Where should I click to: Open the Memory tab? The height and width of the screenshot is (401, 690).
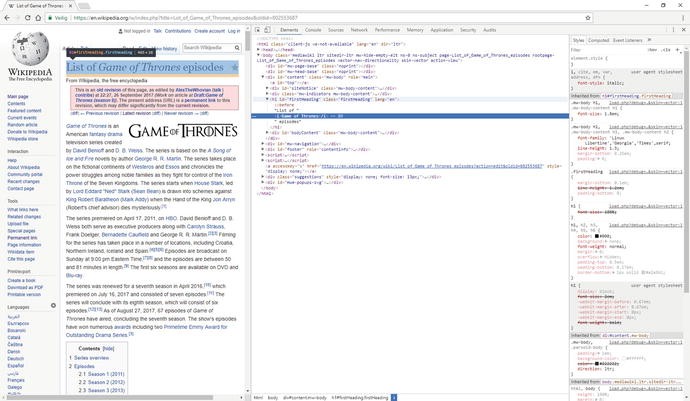click(x=415, y=30)
